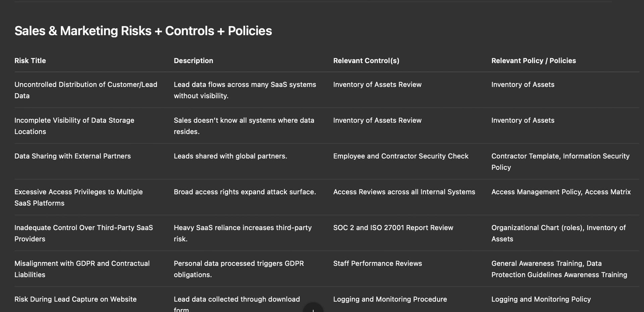Click the Logging and Monitoring Policy cell
The height and width of the screenshot is (312, 644).
541,299
